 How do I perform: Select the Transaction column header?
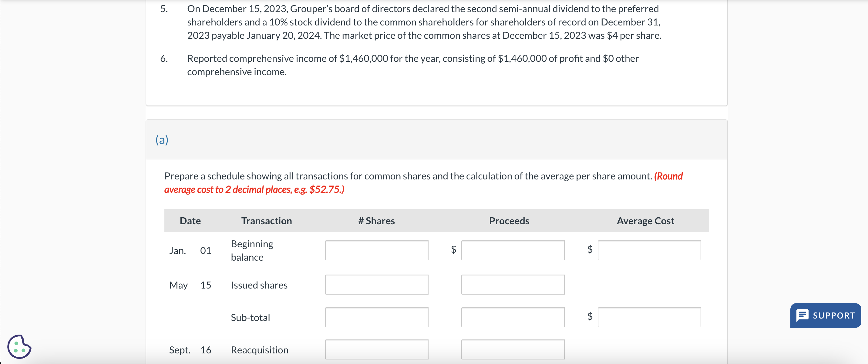pos(266,221)
